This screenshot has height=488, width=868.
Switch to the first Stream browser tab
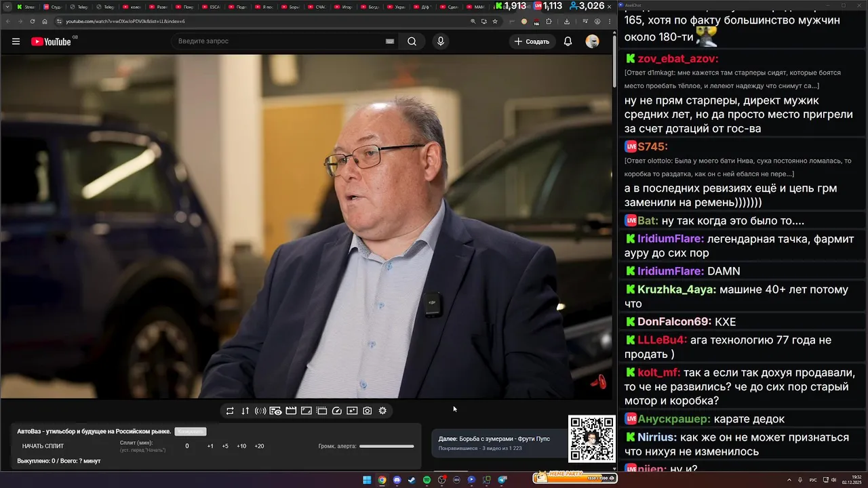tap(27, 7)
